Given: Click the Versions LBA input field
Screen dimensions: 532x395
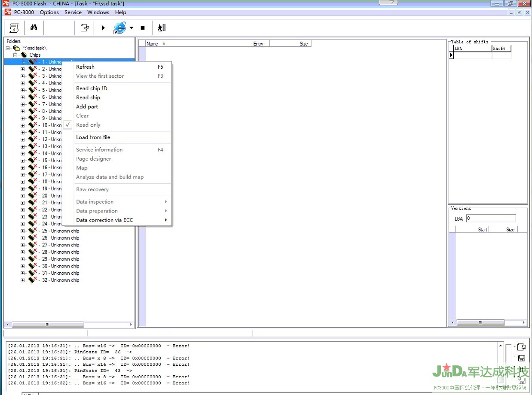Looking at the screenshot, I should pos(490,219).
